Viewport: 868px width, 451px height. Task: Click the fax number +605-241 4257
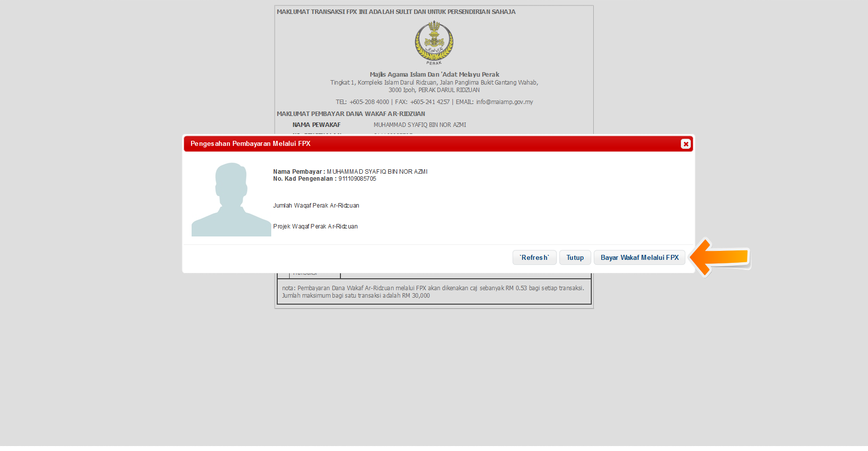tap(430, 102)
